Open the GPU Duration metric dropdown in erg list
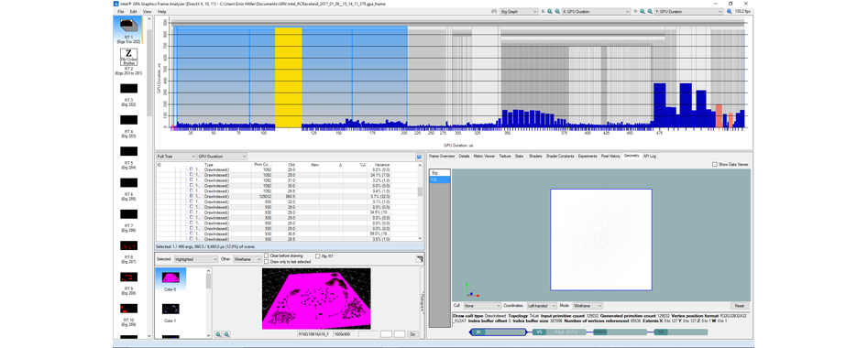This screenshot has width=868, height=348. pos(222,157)
